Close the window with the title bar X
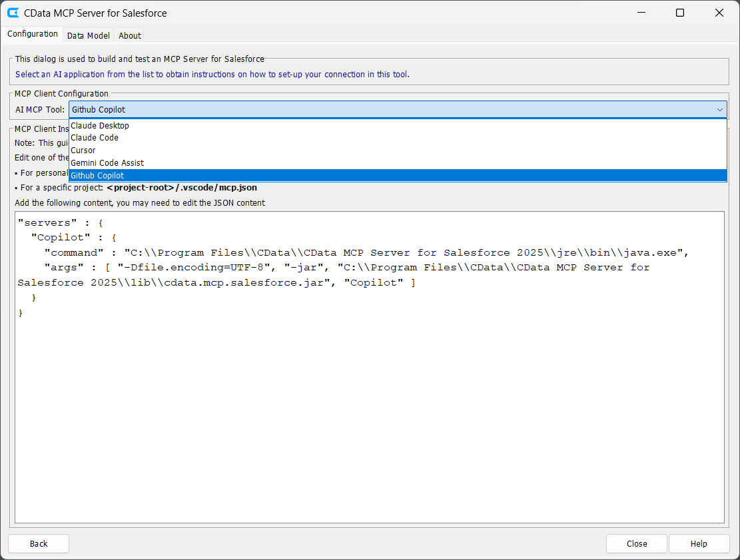The height and width of the screenshot is (560, 740). [719, 13]
